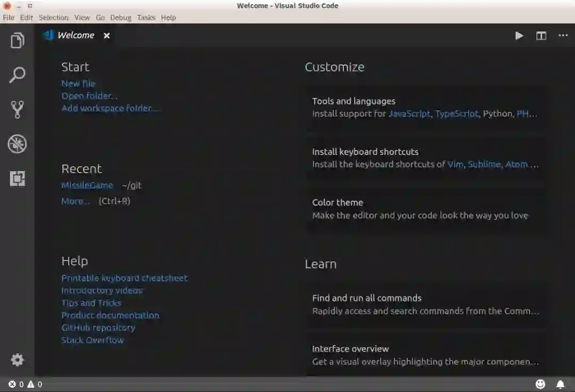575x392 pixels.
Task: Open Stack Overflow link
Action: tap(93, 340)
